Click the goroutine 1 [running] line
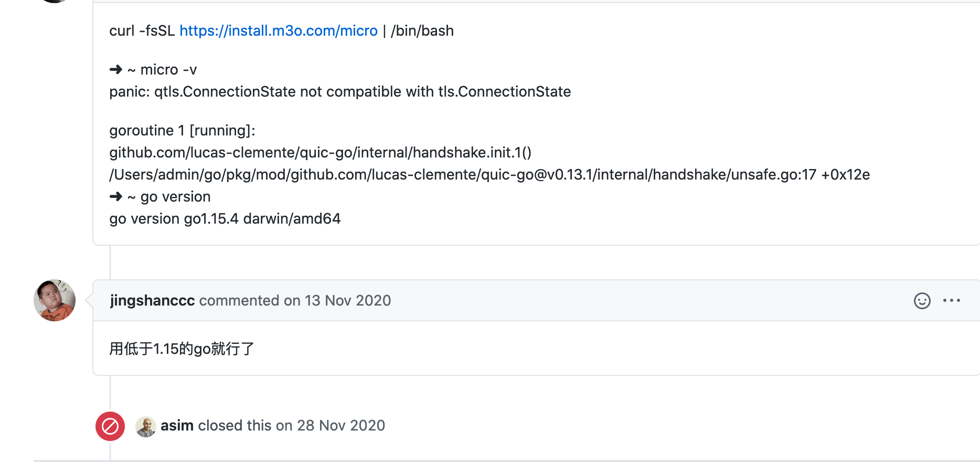Screen dimensions: 980x462 (x=182, y=131)
